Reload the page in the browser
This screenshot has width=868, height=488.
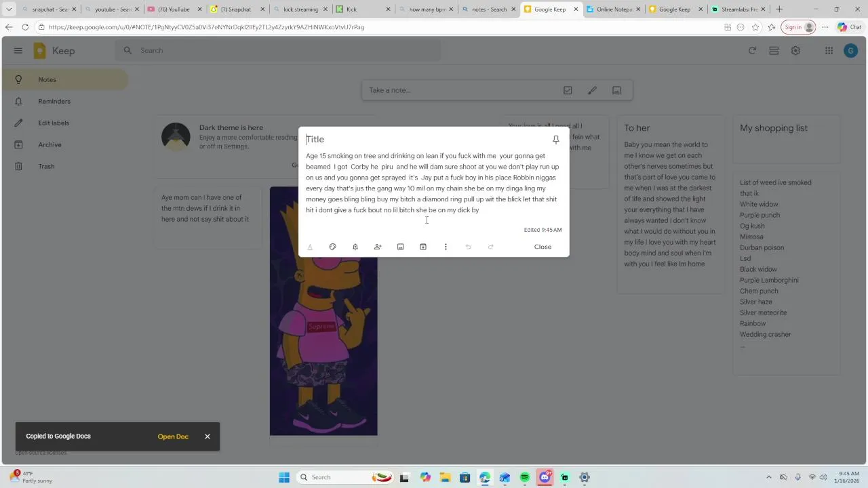point(25,27)
